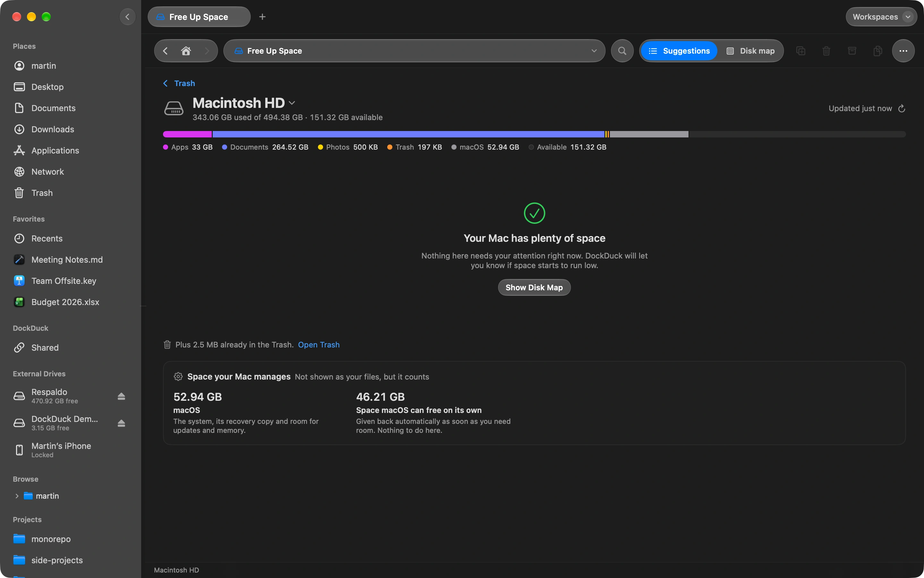
Task: Add a new tab with plus button
Action: click(x=262, y=17)
